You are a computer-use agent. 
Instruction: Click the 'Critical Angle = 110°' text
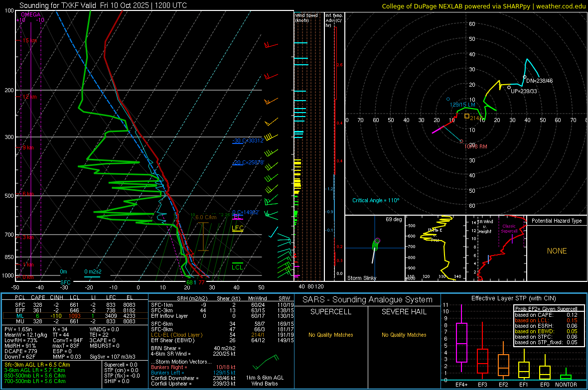click(376, 200)
